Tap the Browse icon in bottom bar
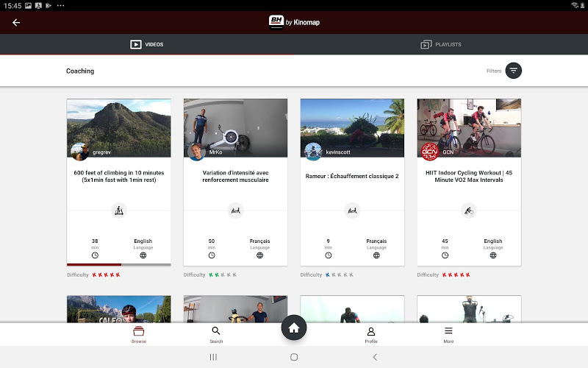588x368 pixels. [x=139, y=334]
